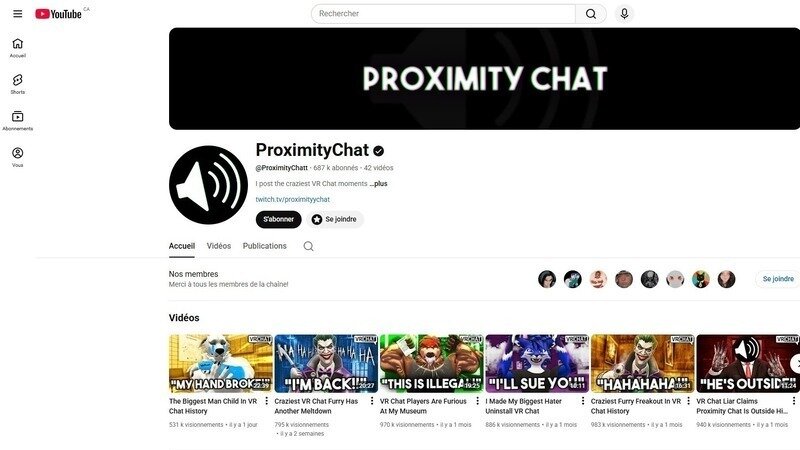
Task: Click the S'abonner button
Action: [279, 219]
